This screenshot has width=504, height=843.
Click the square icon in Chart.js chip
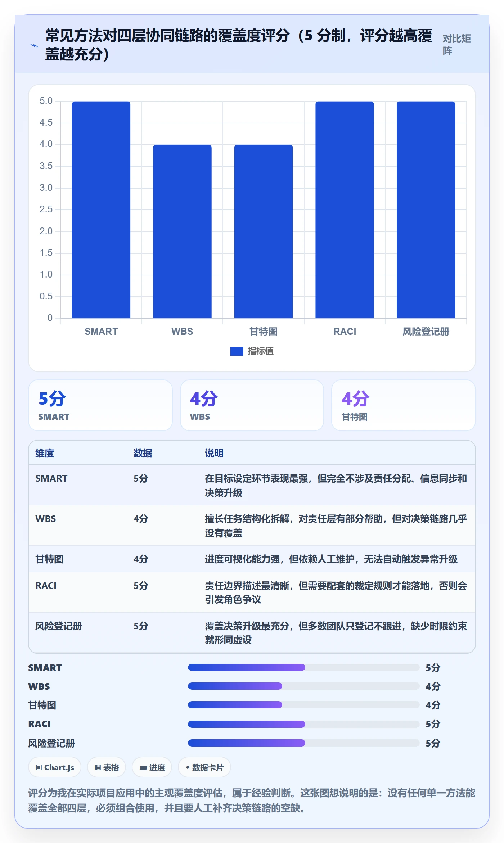(x=39, y=768)
